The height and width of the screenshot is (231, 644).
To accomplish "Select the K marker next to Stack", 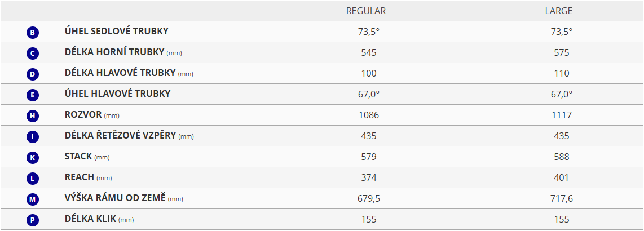I will (33, 158).
